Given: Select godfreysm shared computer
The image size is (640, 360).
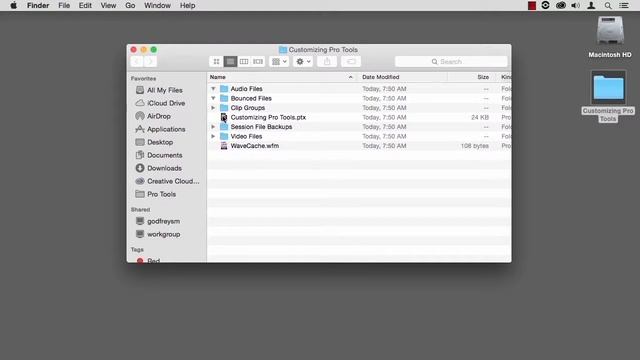Looking at the screenshot, I should point(163,221).
